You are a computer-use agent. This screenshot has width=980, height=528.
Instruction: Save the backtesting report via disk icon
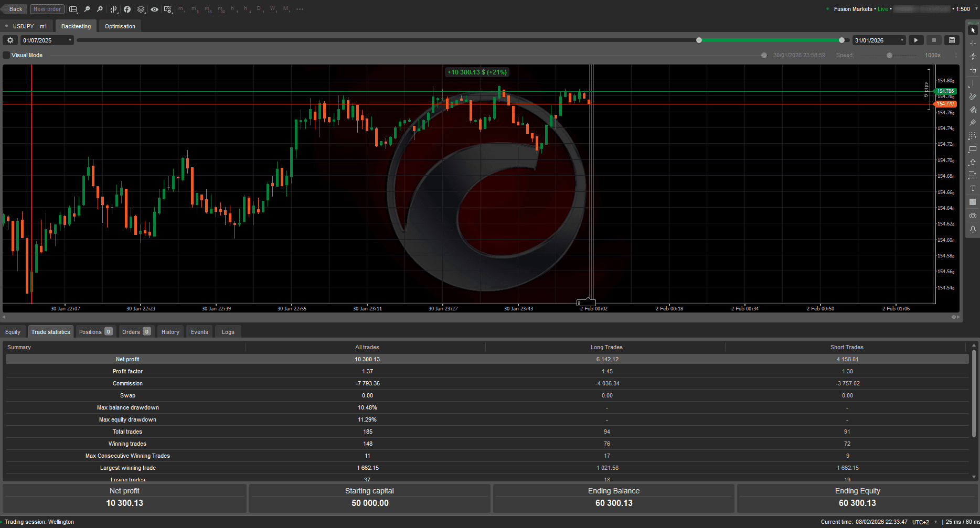[952, 40]
